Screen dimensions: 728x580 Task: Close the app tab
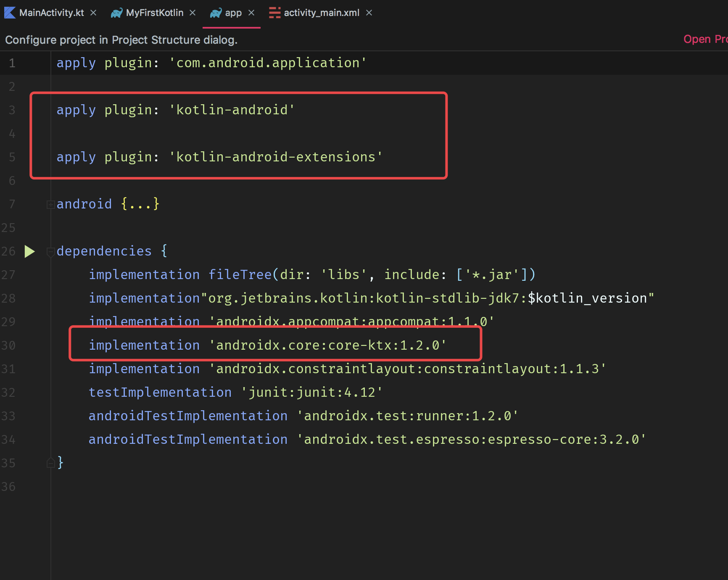click(x=251, y=13)
